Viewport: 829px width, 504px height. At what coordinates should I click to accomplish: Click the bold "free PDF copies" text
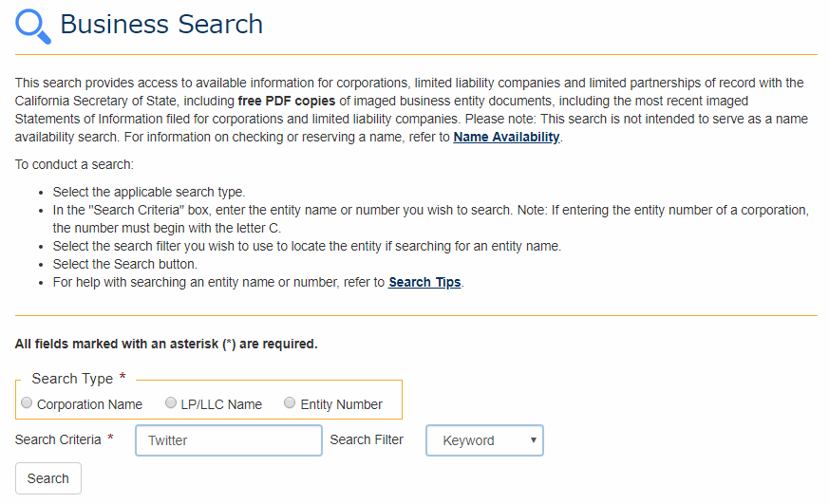[x=286, y=101]
